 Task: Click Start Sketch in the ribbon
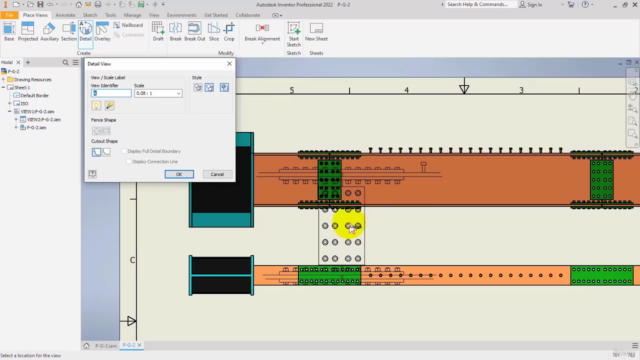293,34
